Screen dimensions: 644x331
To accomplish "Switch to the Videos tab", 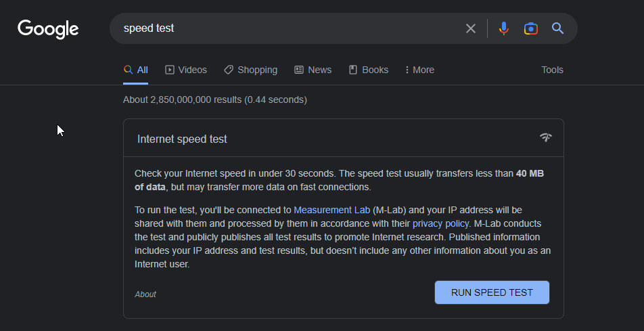I will coord(186,70).
